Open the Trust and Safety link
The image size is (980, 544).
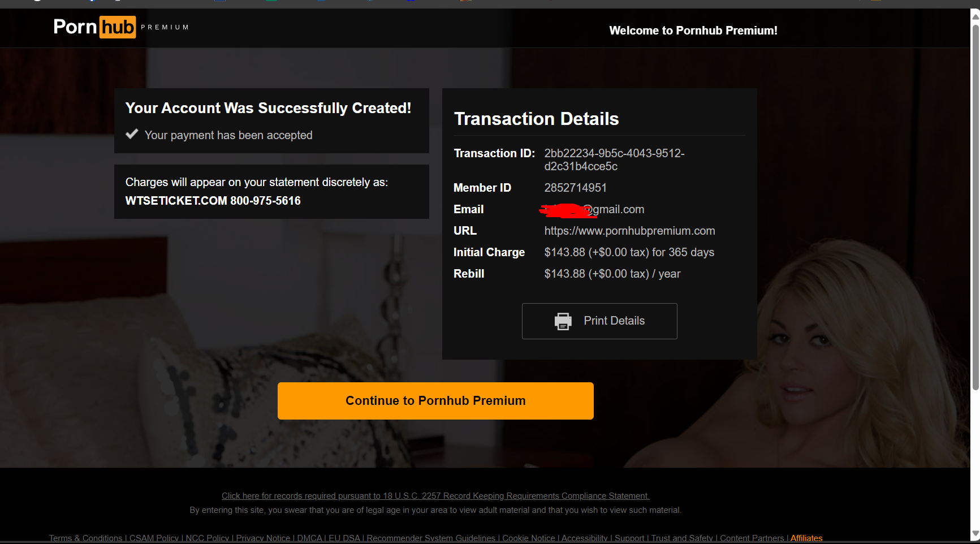pos(682,538)
